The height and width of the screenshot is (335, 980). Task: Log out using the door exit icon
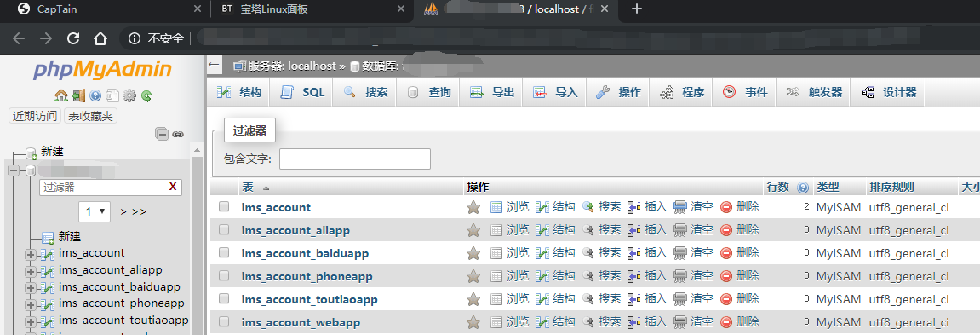tap(78, 95)
